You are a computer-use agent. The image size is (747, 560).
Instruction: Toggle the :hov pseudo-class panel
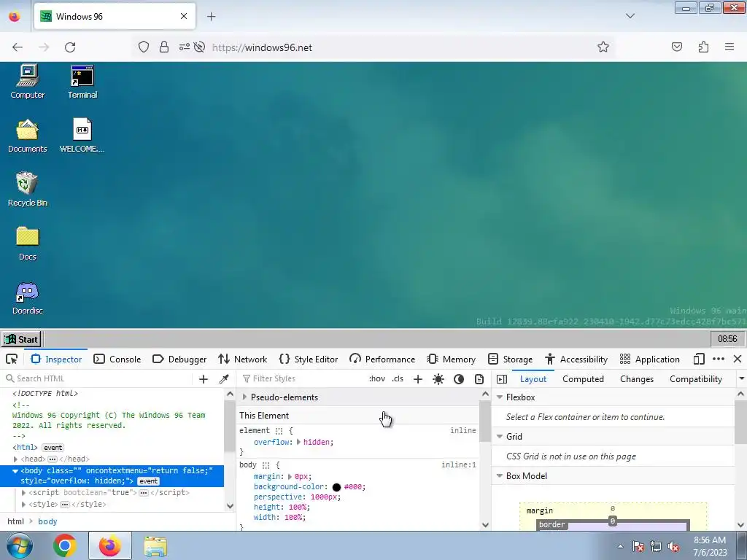click(x=377, y=378)
